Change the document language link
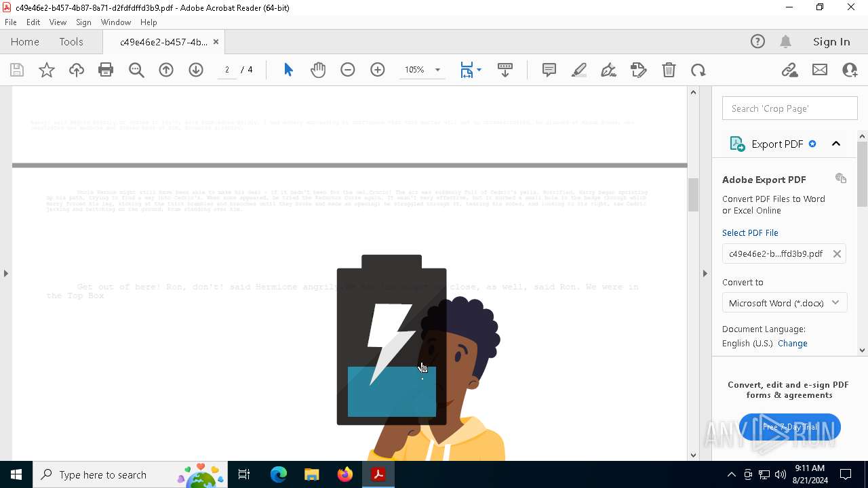 tap(792, 343)
